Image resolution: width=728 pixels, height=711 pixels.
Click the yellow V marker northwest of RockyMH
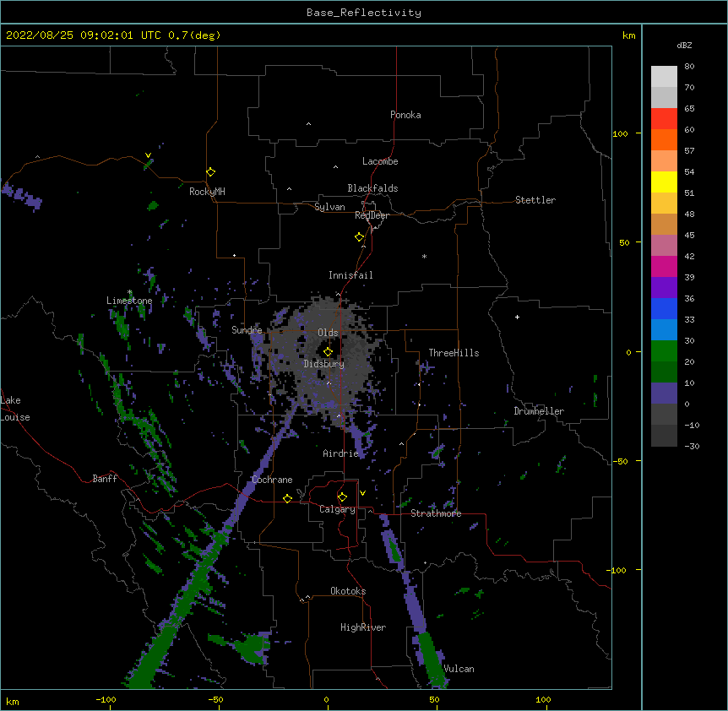[x=148, y=155]
